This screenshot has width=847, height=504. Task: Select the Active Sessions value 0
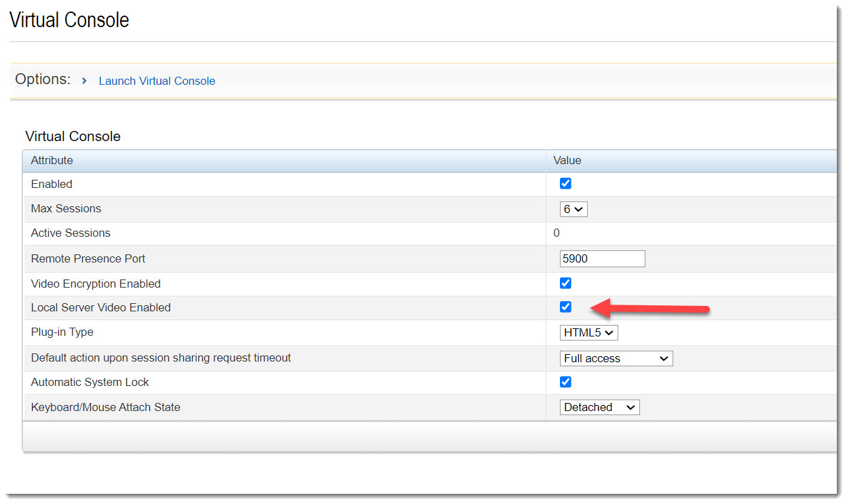557,233
